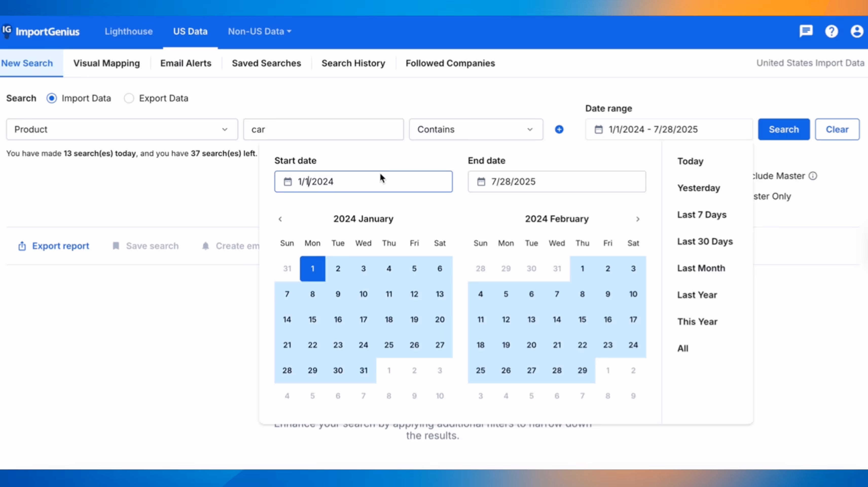
Task: Click the Search button
Action: tap(784, 129)
